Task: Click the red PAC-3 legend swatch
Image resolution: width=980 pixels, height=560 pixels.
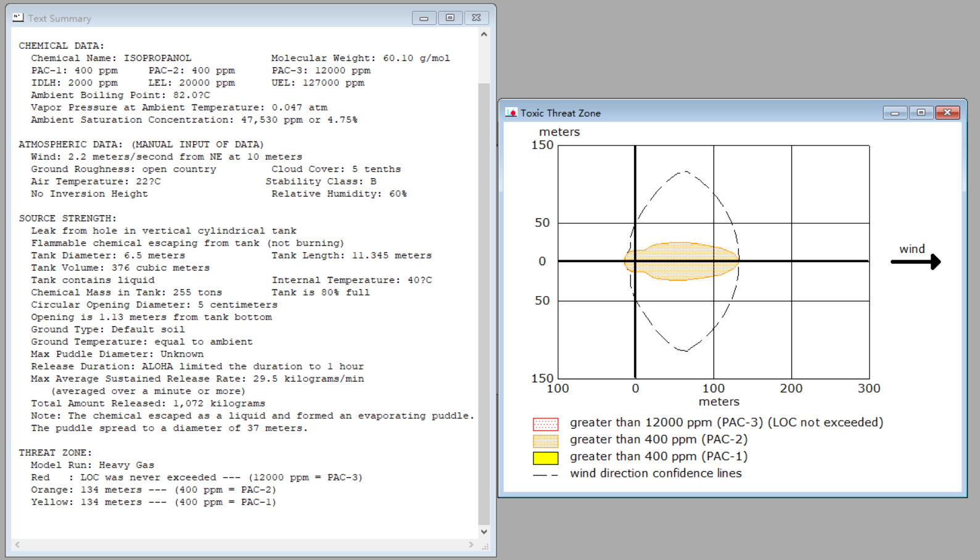Action: (545, 424)
